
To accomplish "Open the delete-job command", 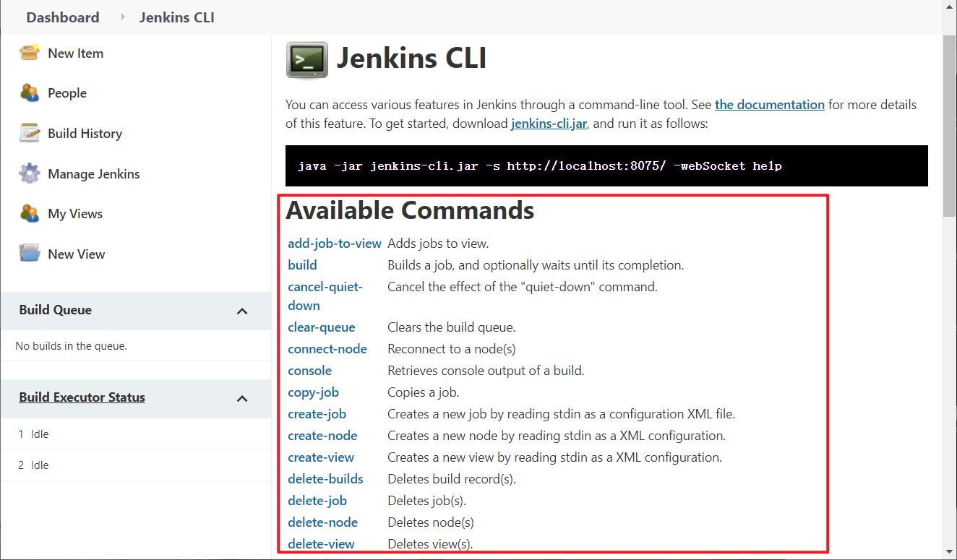I will (x=317, y=501).
